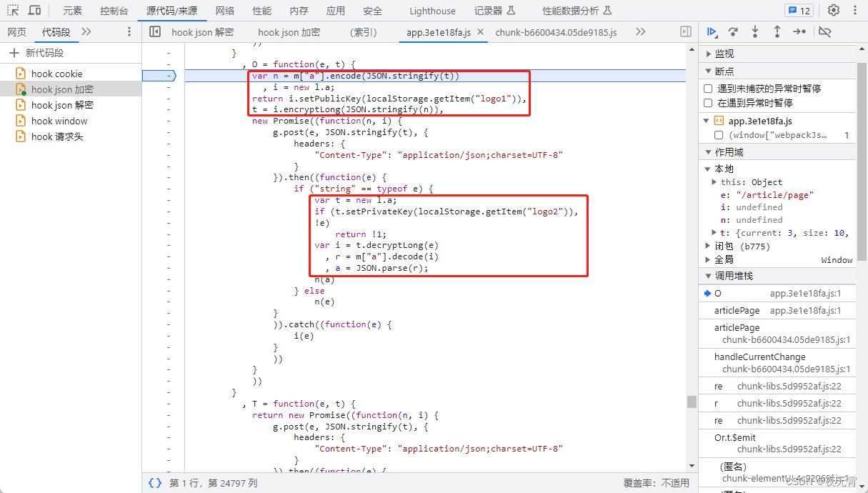Toggle the window["webpackJs breakpoint checkbox
The width and height of the screenshot is (868, 493).
(x=719, y=135)
